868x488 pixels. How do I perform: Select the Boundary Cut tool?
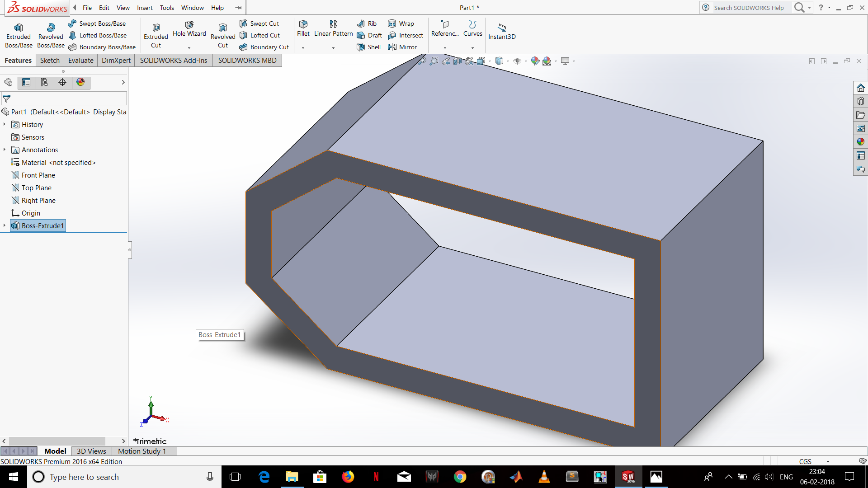(264, 47)
